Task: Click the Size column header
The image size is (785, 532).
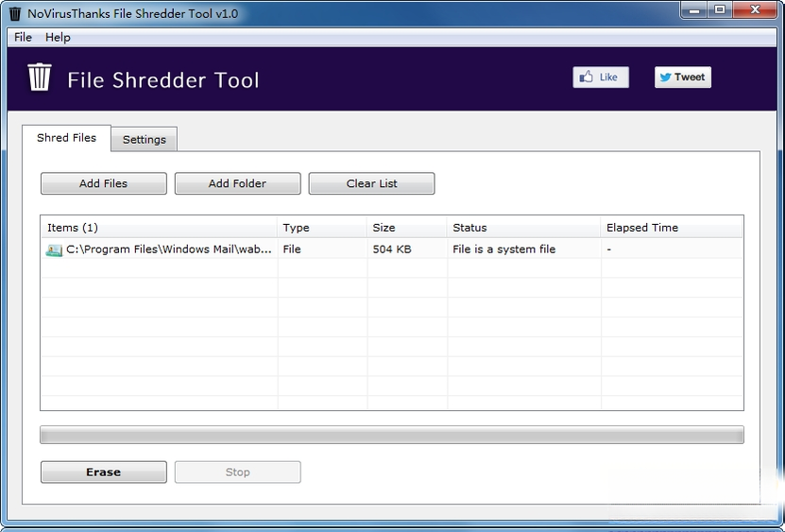Action: coord(406,228)
